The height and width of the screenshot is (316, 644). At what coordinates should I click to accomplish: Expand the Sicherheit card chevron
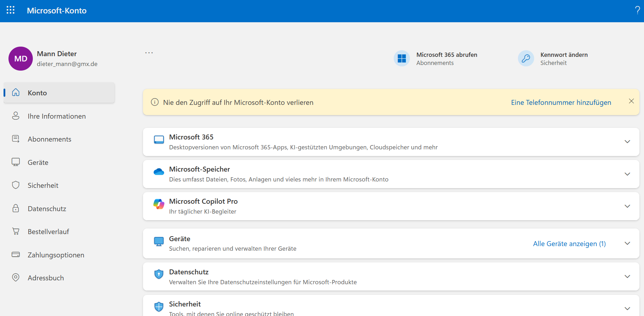click(x=627, y=309)
